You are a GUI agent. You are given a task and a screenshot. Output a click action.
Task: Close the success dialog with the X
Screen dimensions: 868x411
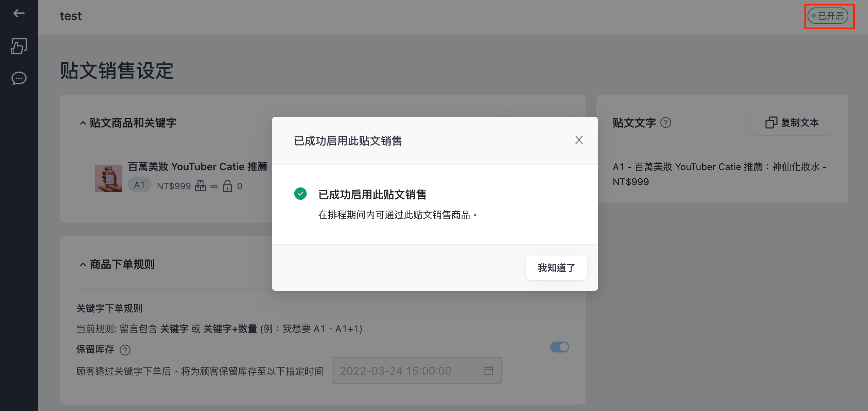click(x=579, y=140)
